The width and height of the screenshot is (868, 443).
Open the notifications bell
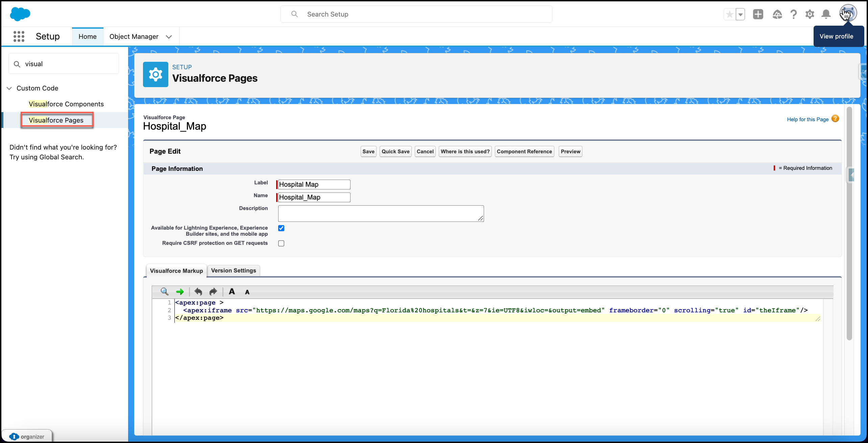826,14
